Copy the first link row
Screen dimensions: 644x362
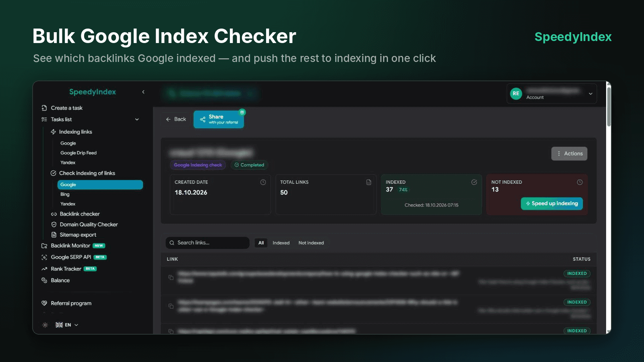click(171, 278)
